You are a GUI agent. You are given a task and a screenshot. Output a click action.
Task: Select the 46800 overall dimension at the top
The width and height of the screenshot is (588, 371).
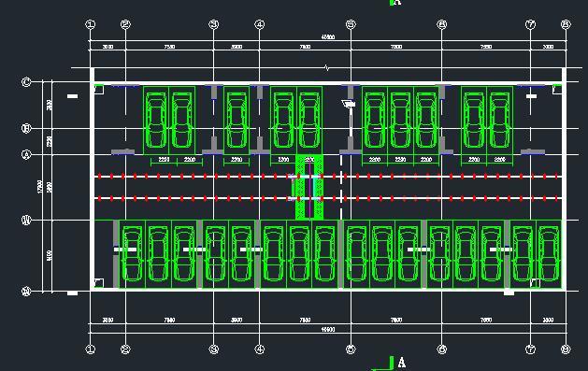pos(328,37)
